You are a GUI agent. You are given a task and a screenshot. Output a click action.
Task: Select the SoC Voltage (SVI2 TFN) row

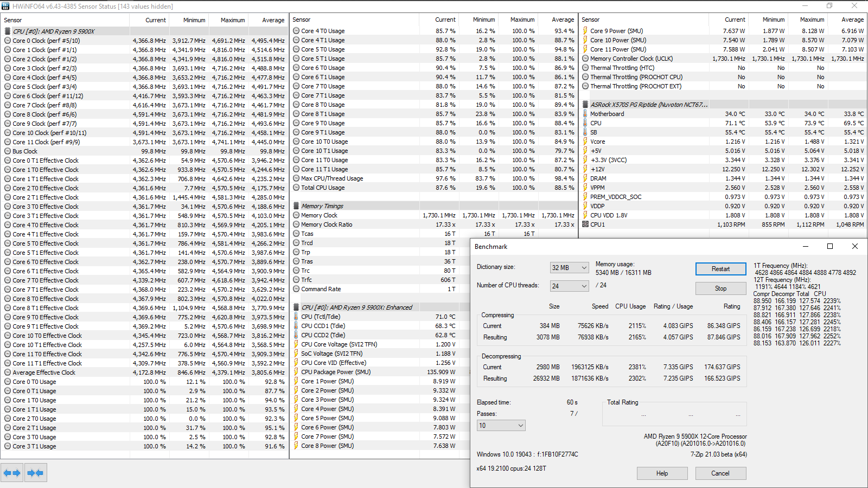[x=380, y=354]
